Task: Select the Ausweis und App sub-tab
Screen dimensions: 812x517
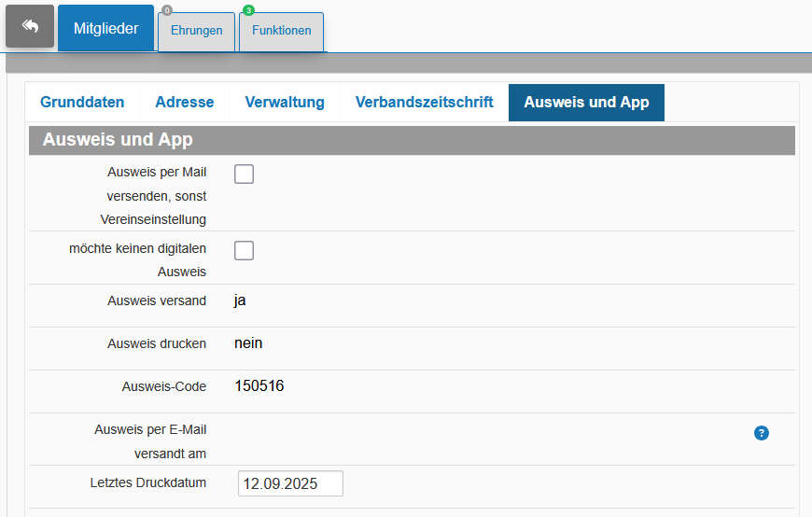Action: [586, 102]
